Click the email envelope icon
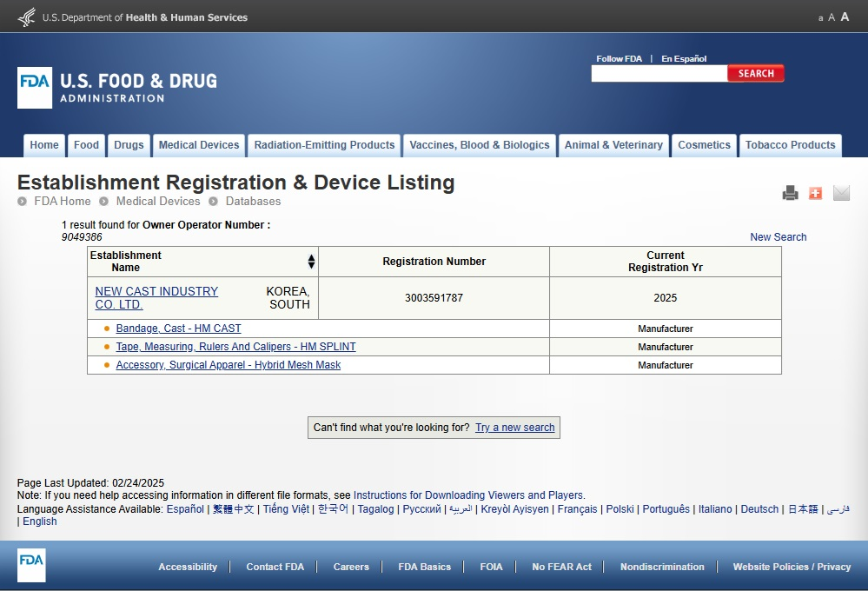 [x=841, y=193]
